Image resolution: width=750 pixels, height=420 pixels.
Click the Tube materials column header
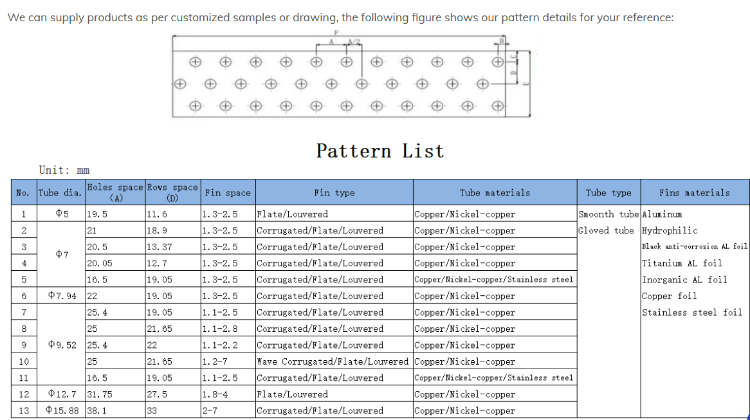pos(494,193)
